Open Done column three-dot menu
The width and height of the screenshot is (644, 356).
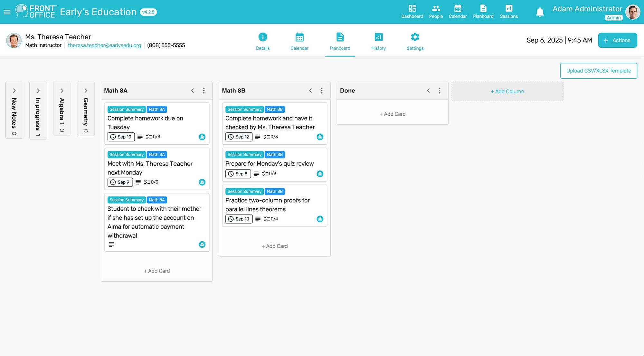[440, 91]
